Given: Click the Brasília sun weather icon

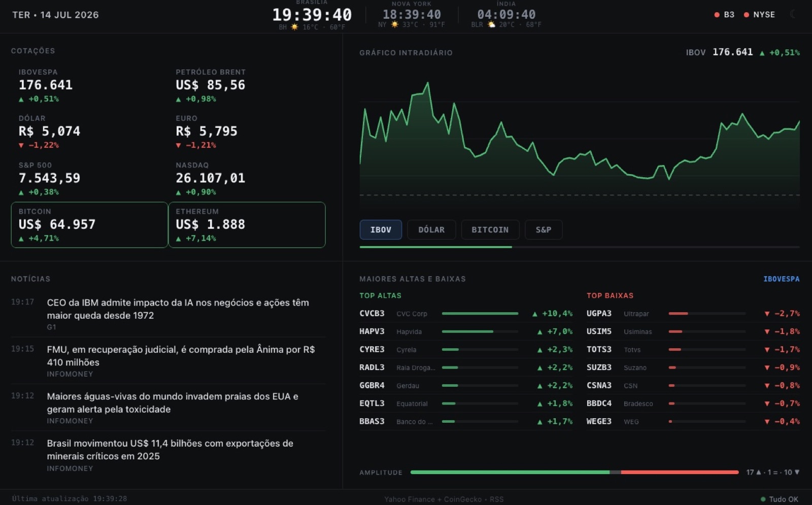Looking at the screenshot, I should point(294,27).
